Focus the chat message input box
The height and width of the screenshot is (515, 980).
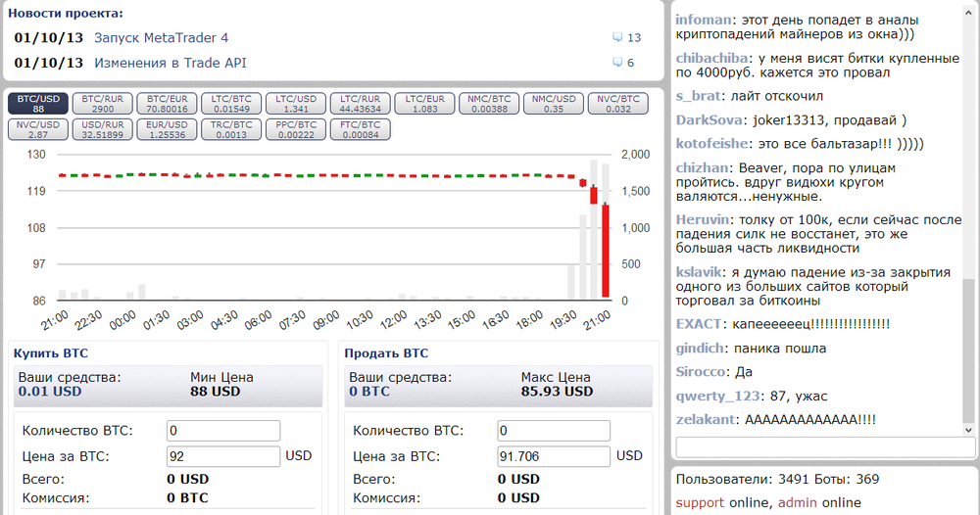coord(825,447)
